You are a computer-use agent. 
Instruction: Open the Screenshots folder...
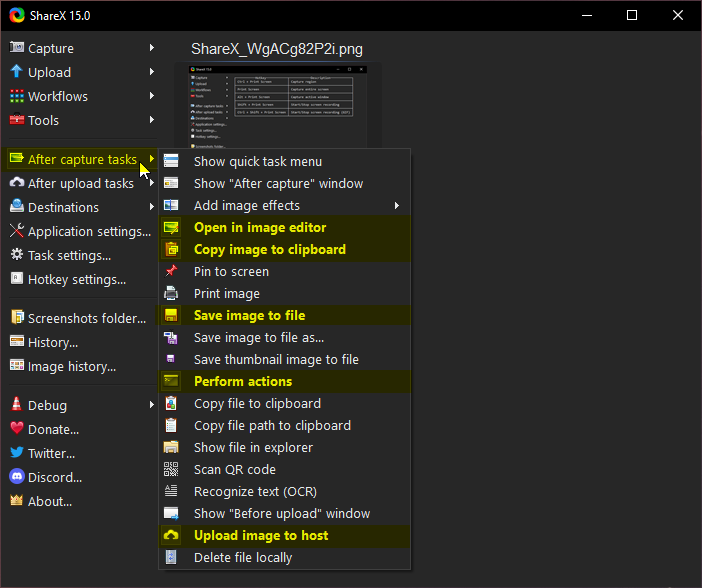[x=86, y=318]
